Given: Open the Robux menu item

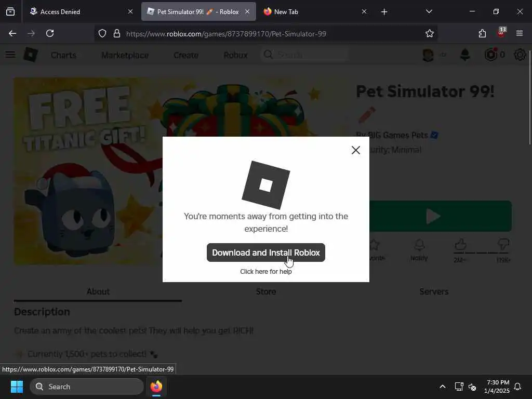Looking at the screenshot, I should (235, 55).
